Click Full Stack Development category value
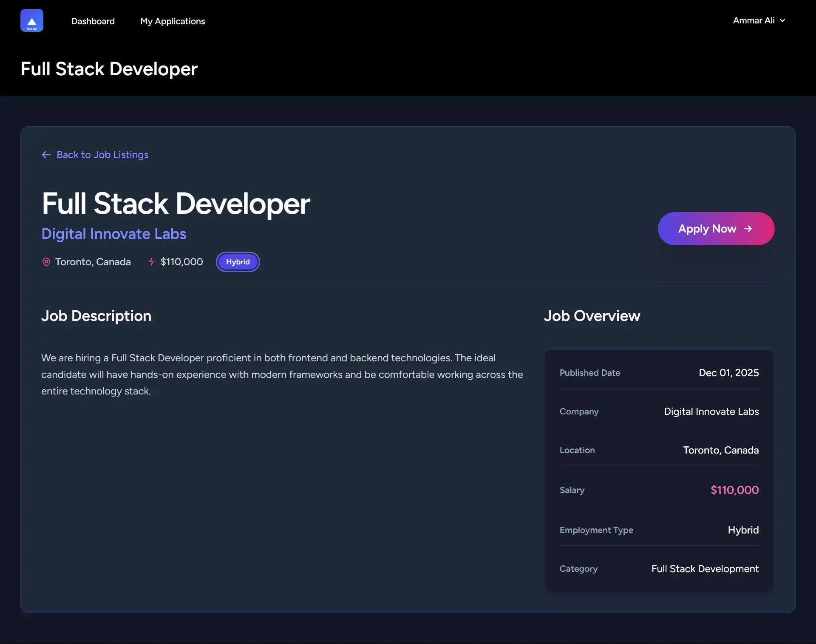816x644 pixels. [x=705, y=569]
